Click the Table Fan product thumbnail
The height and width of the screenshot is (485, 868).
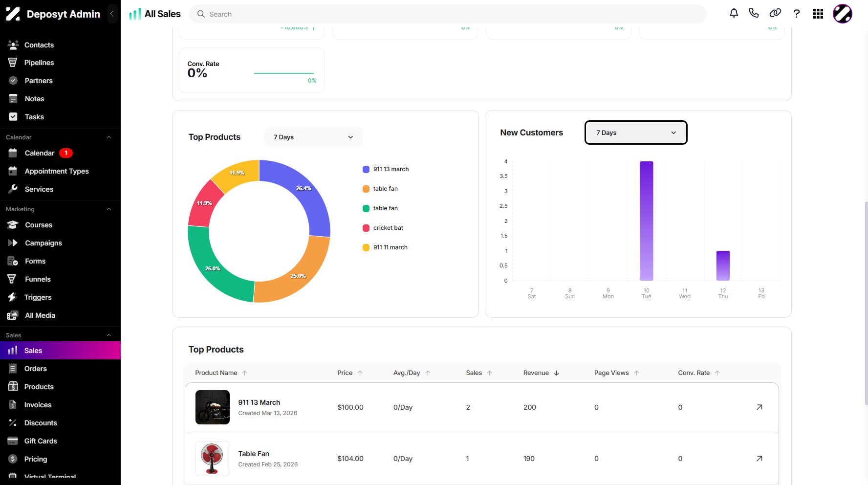(x=213, y=459)
